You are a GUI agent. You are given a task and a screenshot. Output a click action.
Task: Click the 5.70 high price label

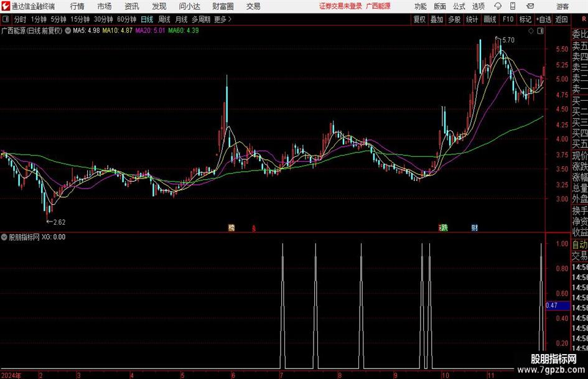pyautogui.click(x=508, y=40)
